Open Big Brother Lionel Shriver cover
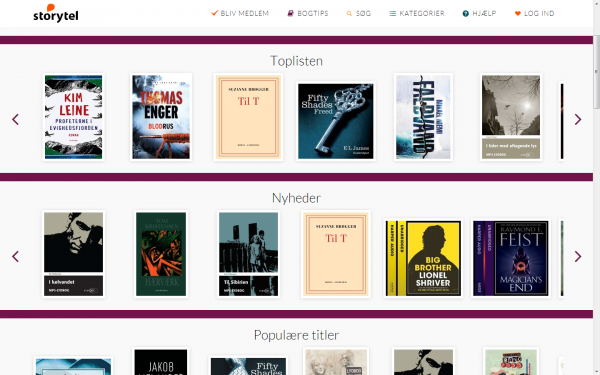 (423, 258)
